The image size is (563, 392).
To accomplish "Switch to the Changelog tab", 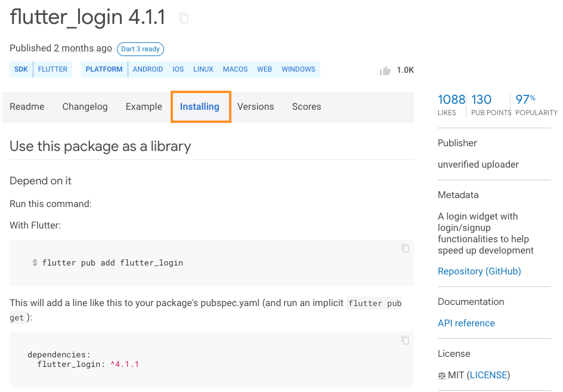I will 85,107.
